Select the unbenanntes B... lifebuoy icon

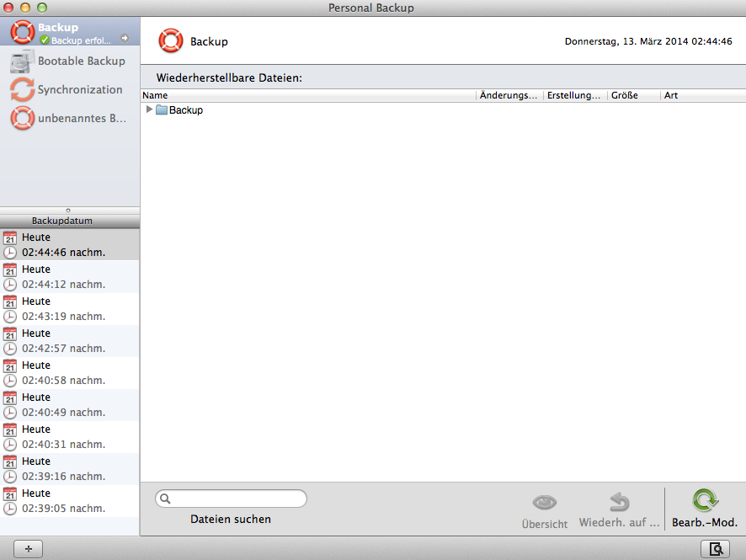[x=23, y=118]
